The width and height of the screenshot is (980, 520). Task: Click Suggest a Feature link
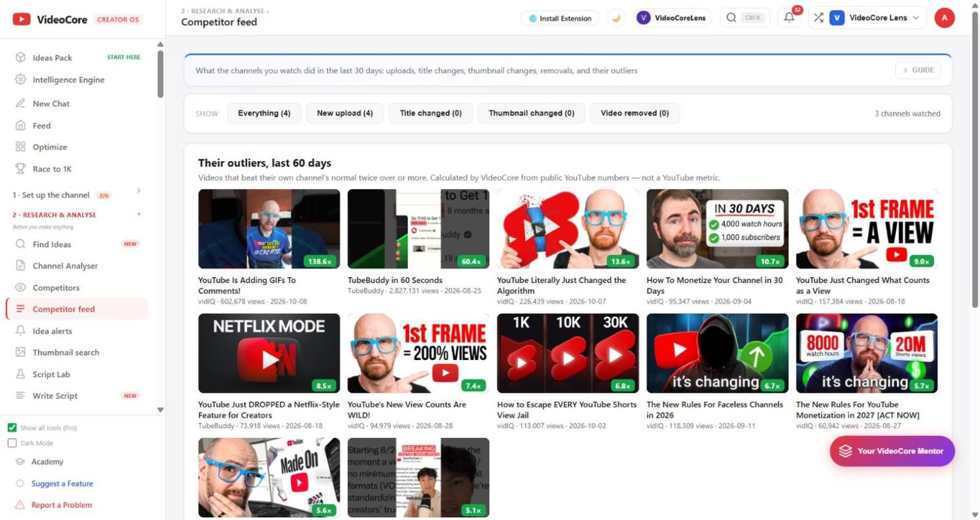(x=62, y=484)
